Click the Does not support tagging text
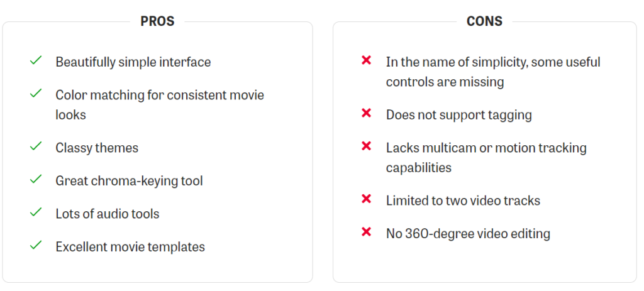The height and width of the screenshot is (291, 644). click(458, 115)
